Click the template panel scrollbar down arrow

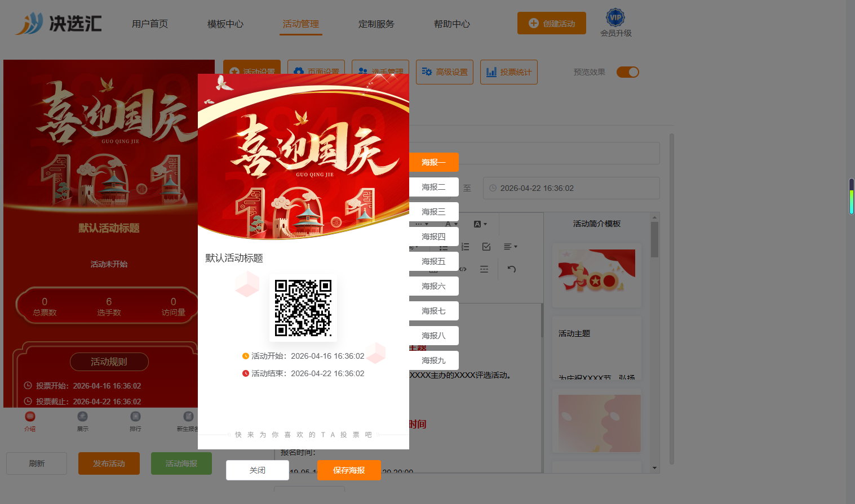[654, 468]
